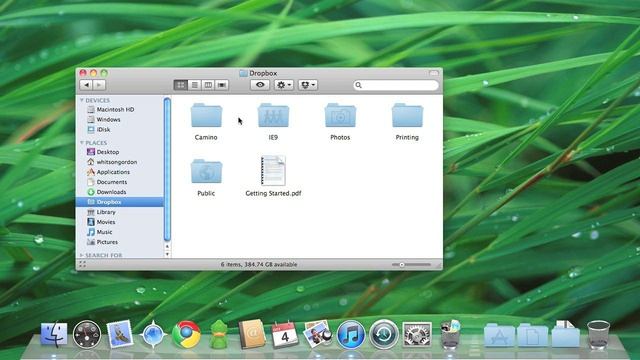Go to Library in the sidebar

pos(120,212)
